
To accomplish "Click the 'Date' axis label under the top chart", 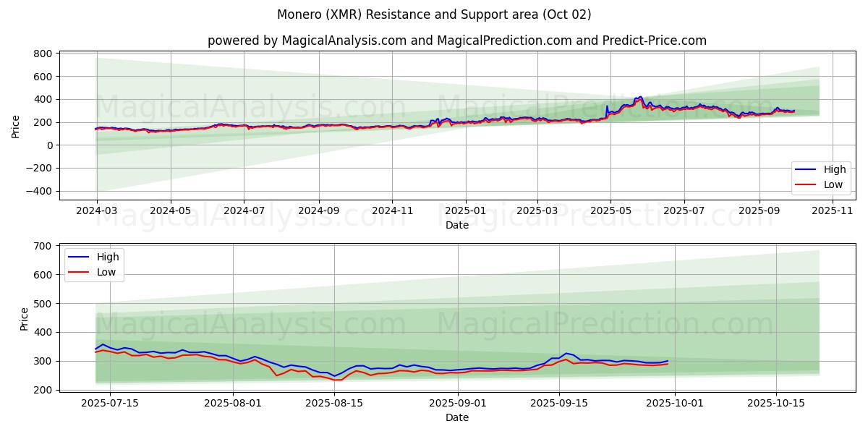I will tap(457, 225).
